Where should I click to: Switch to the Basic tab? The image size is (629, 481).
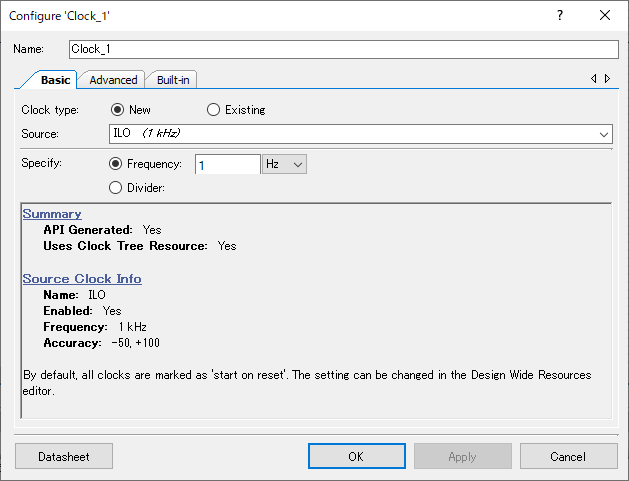[x=55, y=80]
